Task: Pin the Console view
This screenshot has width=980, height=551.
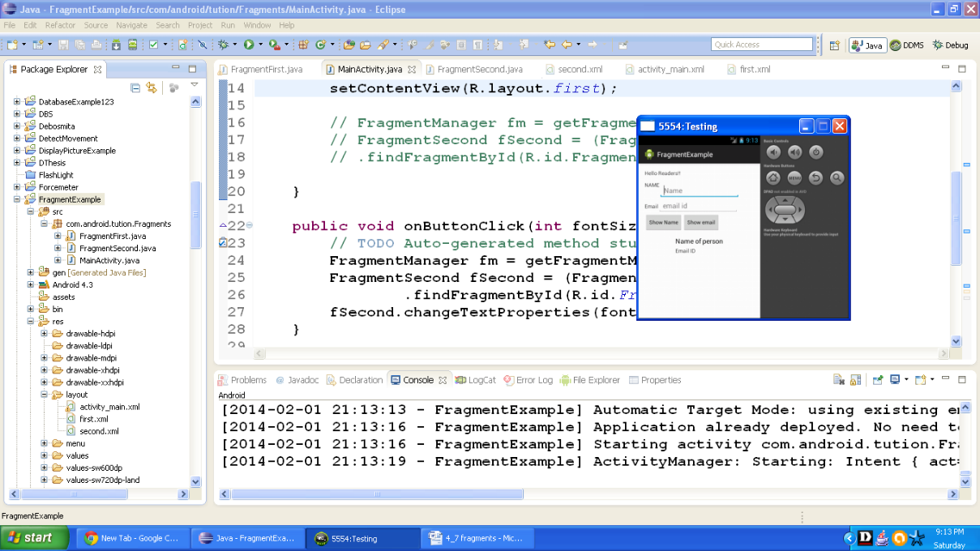Action: coord(879,379)
